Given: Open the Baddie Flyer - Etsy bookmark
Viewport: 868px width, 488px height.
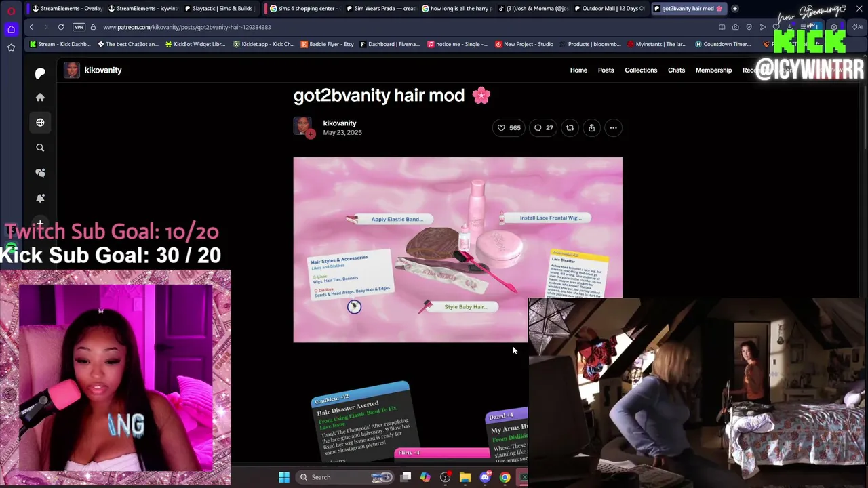Looking at the screenshot, I should [x=328, y=44].
